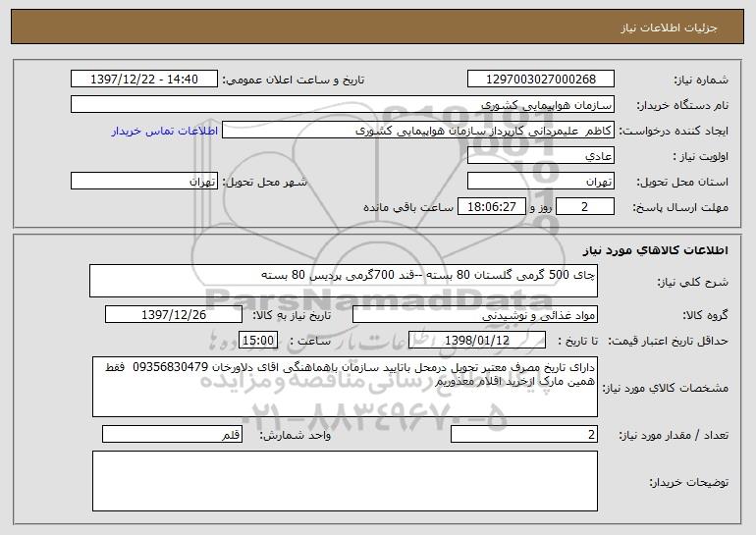Select the remaining days field showing 2
756x535 pixels.
click(585, 207)
